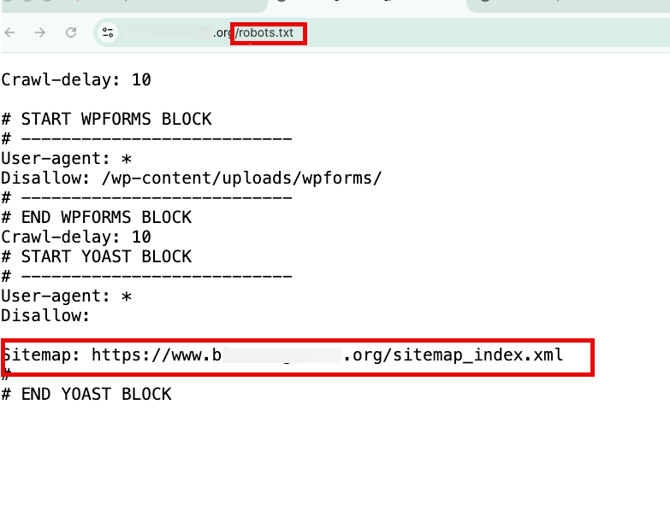The height and width of the screenshot is (510, 670).
Task: Click the browser back arrow button
Action: pyautogui.click(x=11, y=33)
